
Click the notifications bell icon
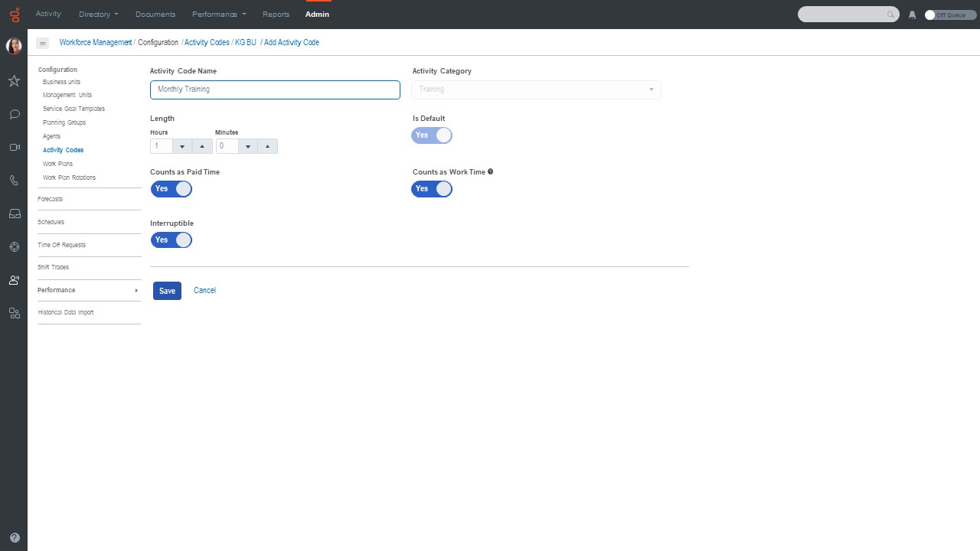tap(912, 15)
